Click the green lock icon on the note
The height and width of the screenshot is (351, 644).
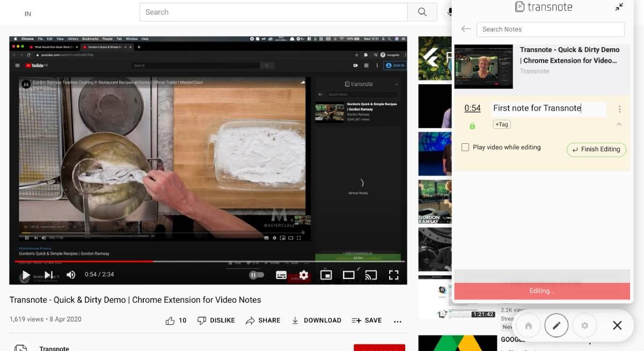point(472,125)
